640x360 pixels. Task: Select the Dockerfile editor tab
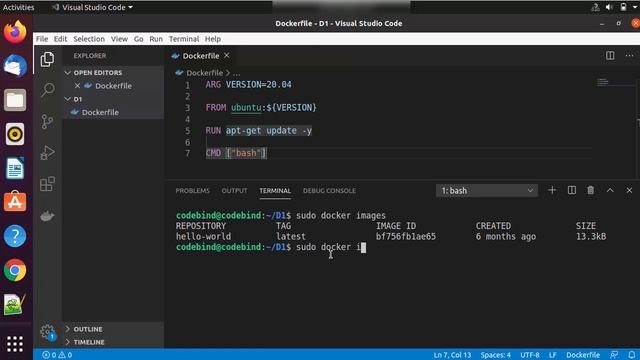click(x=200, y=56)
